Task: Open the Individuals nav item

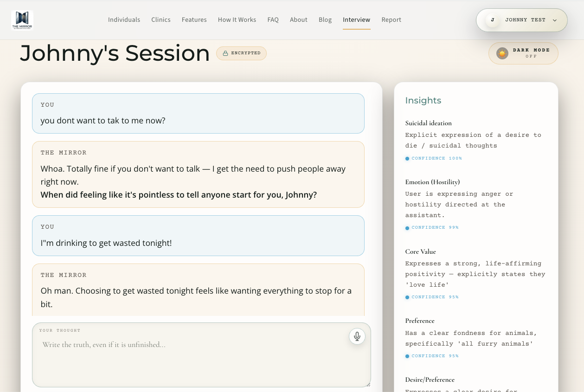Action: (x=124, y=20)
